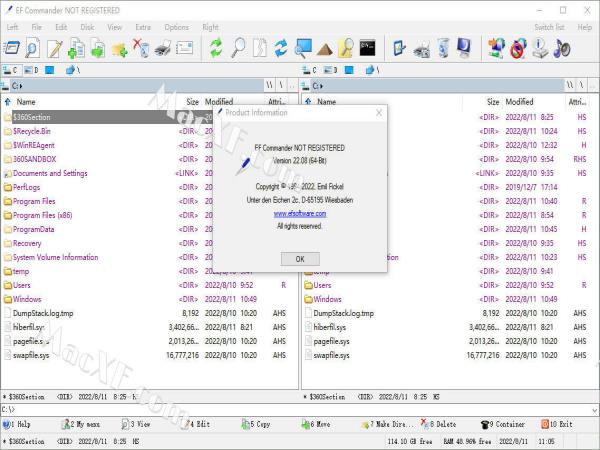Open the Disk menu
Screen dimensions: 600x450
87,27
